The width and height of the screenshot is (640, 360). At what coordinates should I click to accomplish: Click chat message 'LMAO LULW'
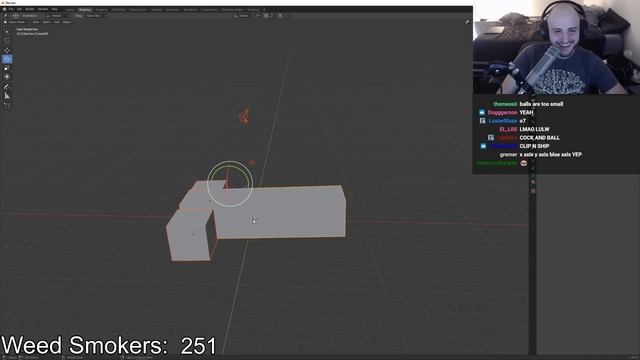coord(534,129)
